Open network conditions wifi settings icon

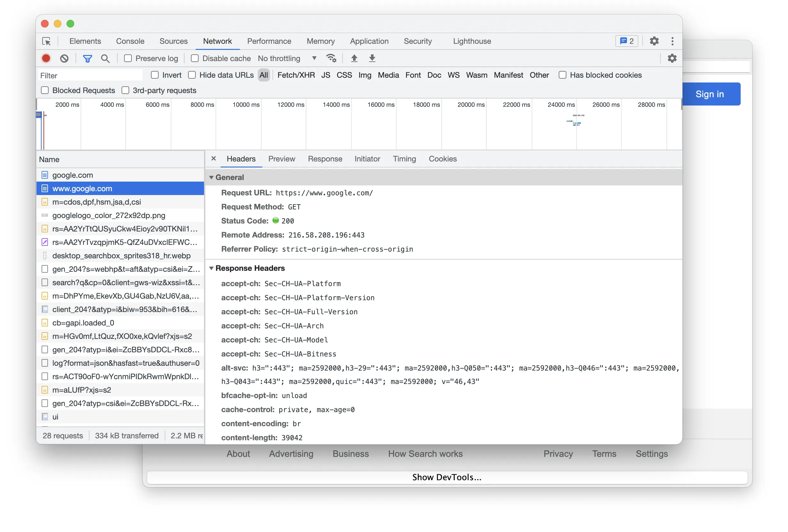point(331,58)
